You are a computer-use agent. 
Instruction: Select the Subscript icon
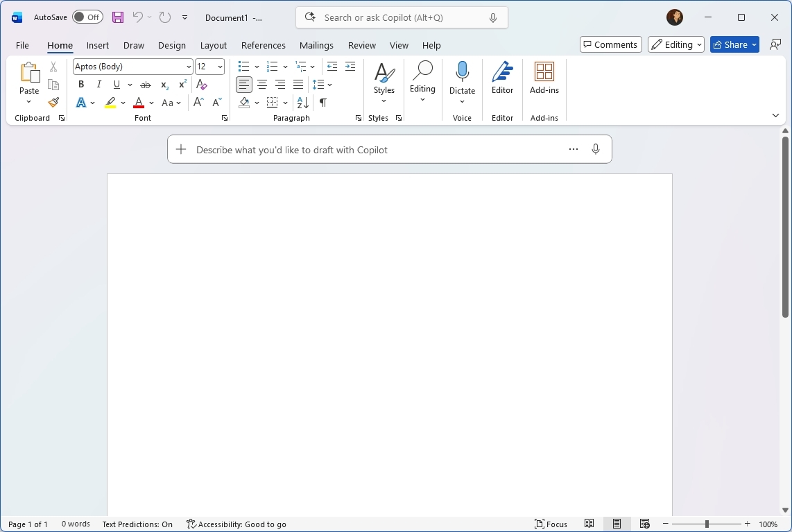point(164,84)
